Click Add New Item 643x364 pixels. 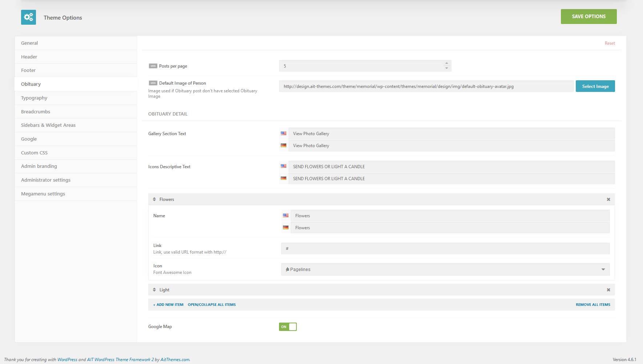click(168, 305)
